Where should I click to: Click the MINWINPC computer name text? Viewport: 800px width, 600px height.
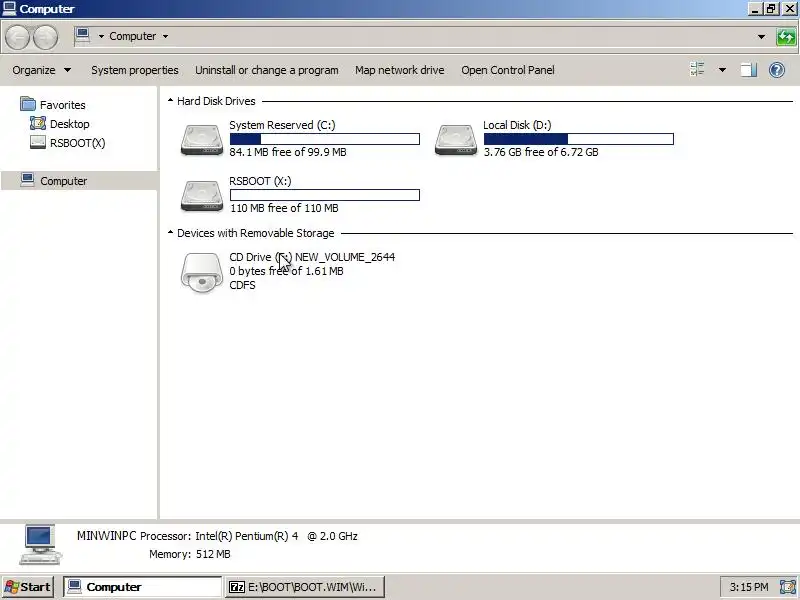107,536
